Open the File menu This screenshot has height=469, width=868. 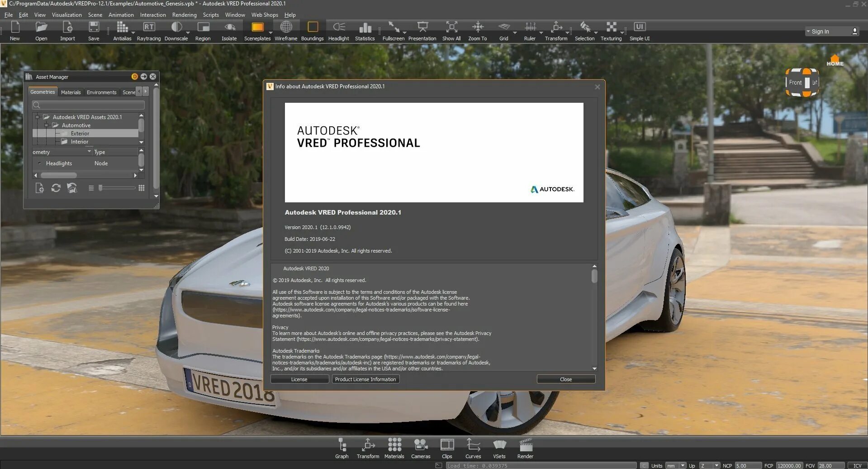click(9, 14)
